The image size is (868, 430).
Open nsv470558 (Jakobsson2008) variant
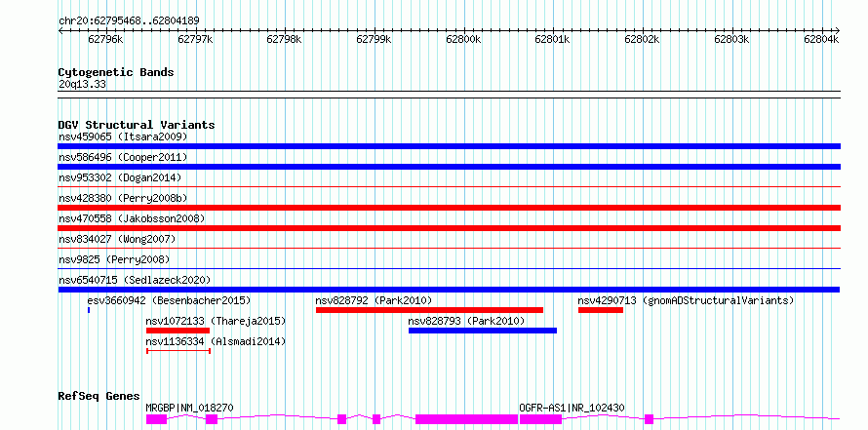pyautogui.click(x=132, y=219)
